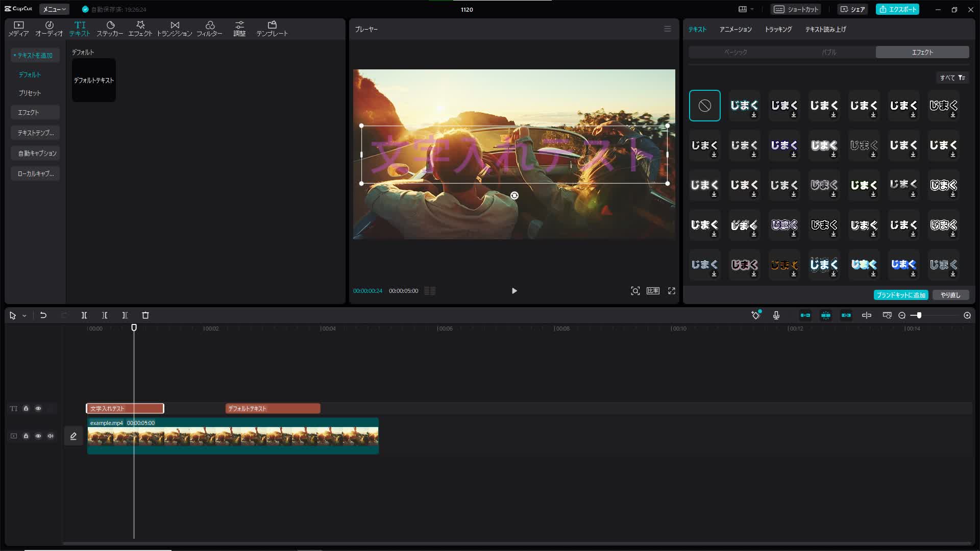Select the デフォルトテキスト clip on timeline

tap(273, 409)
